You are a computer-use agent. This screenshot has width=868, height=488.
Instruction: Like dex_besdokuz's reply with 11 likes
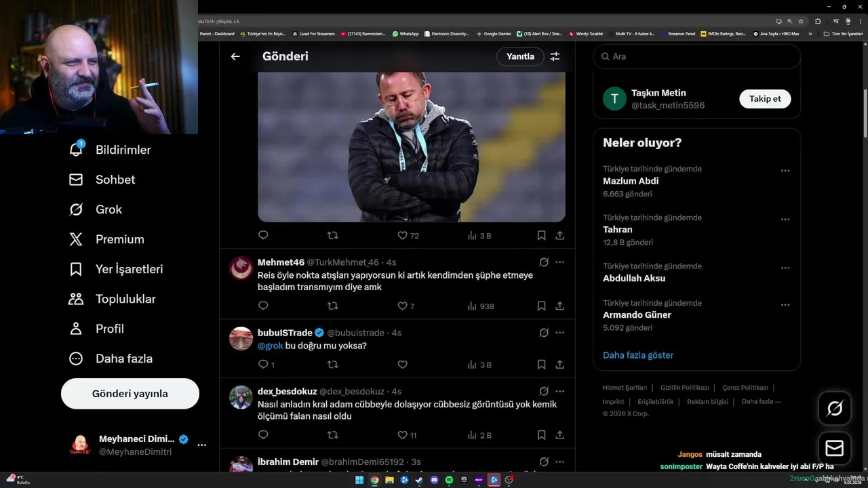coord(407,434)
